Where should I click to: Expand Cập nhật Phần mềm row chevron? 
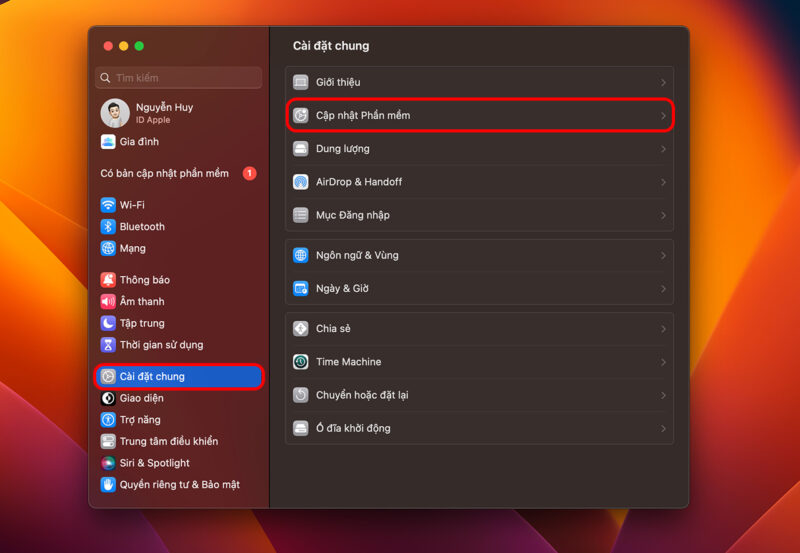pos(663,116)
